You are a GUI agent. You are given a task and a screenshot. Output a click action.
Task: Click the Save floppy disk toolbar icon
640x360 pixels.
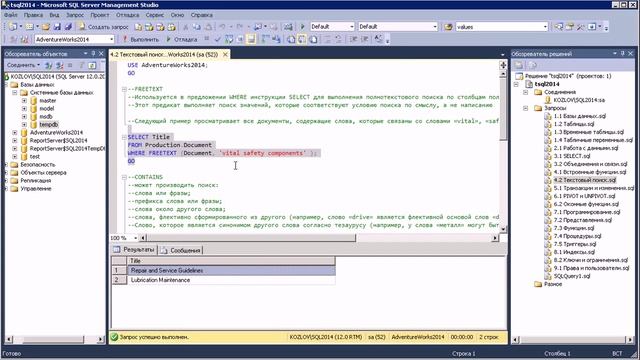pos(57,27)
